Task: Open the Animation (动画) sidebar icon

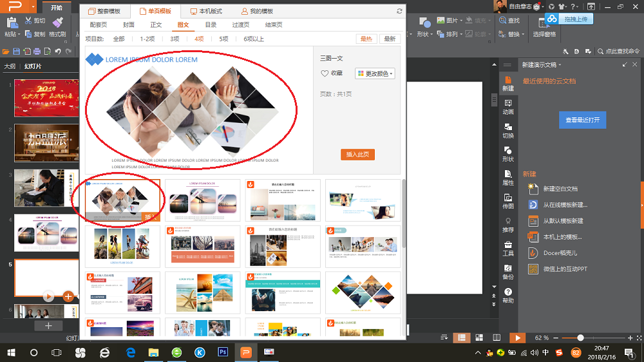Action: tap(508, 103)
